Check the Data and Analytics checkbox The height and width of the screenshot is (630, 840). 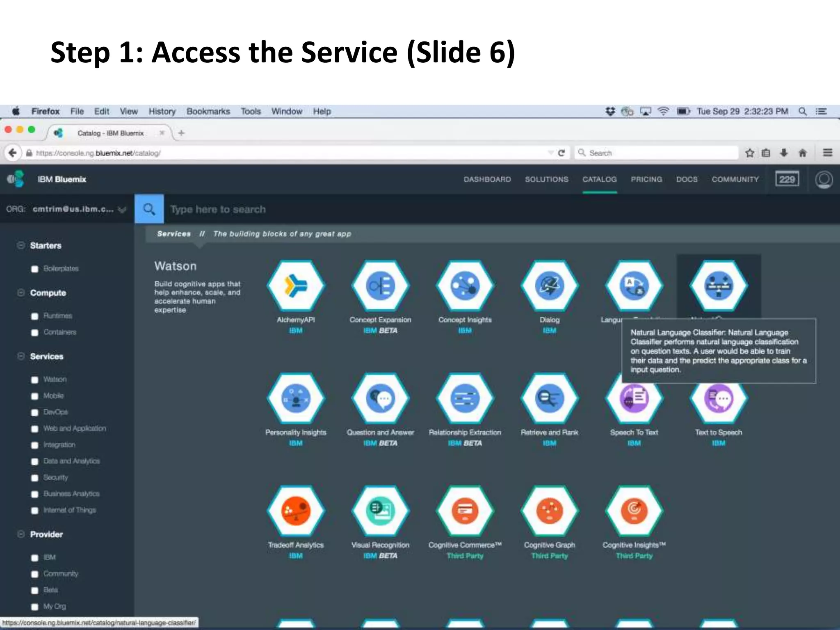pyautogui.click(x=35, y=461)
